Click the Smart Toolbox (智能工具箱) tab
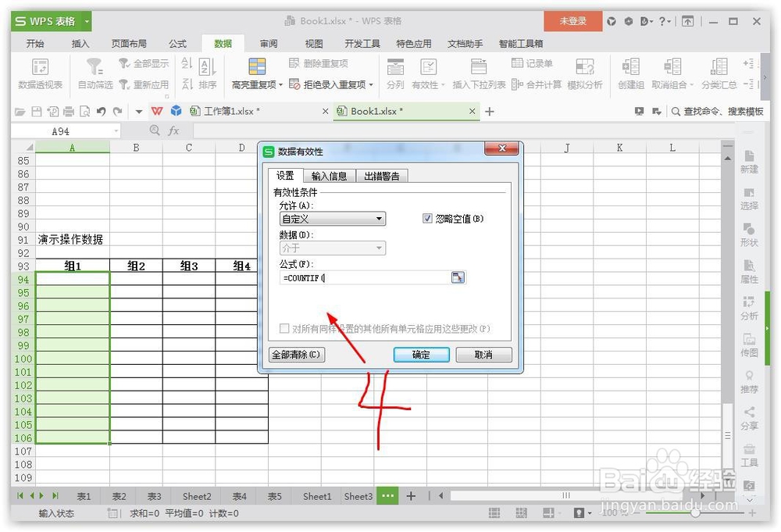 521,44
